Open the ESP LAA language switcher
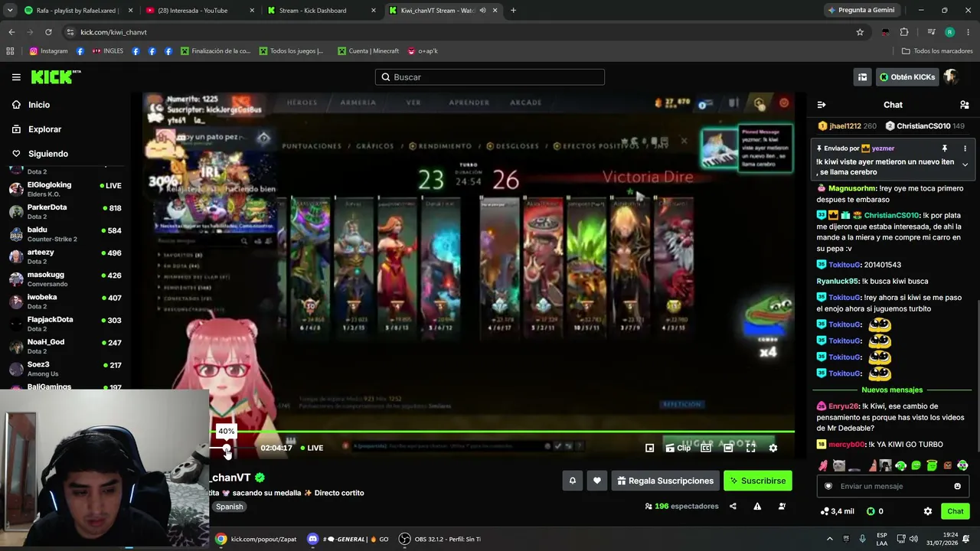Viewport: 980px width, 551px height. [882, 539]
